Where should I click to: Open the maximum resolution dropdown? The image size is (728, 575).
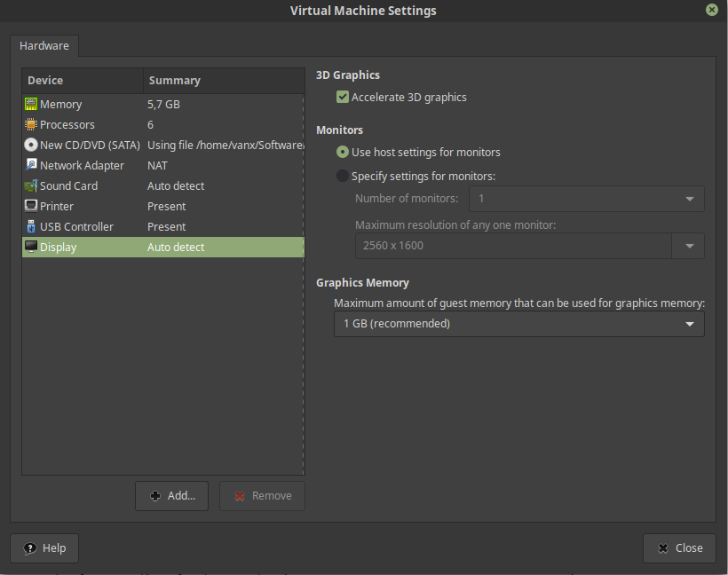(688, 246)
